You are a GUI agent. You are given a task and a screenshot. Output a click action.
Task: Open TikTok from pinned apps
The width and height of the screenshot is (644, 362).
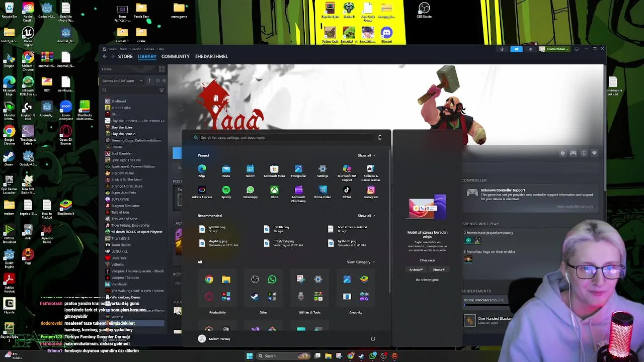coord(347,192)
